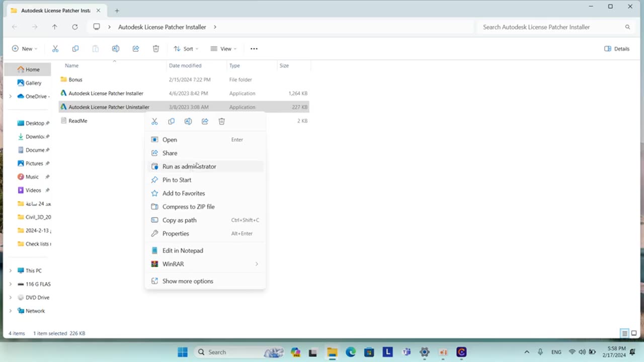Open File Explorer from taskbar
The height and width of the screenshot is (362, 644).
[332, 352]
